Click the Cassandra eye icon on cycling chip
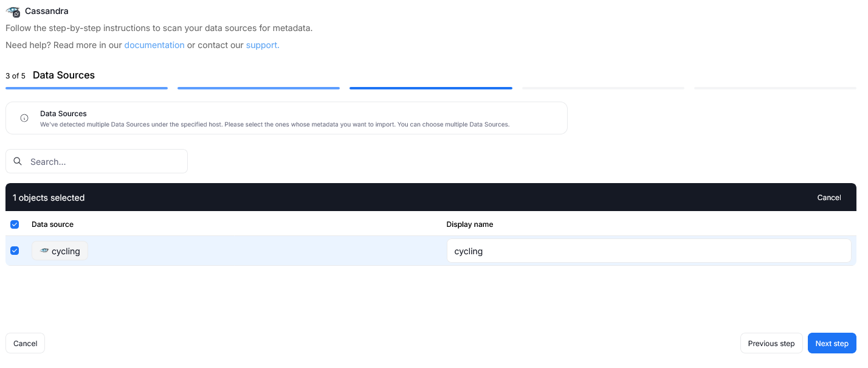 click(x=44, y=251)
